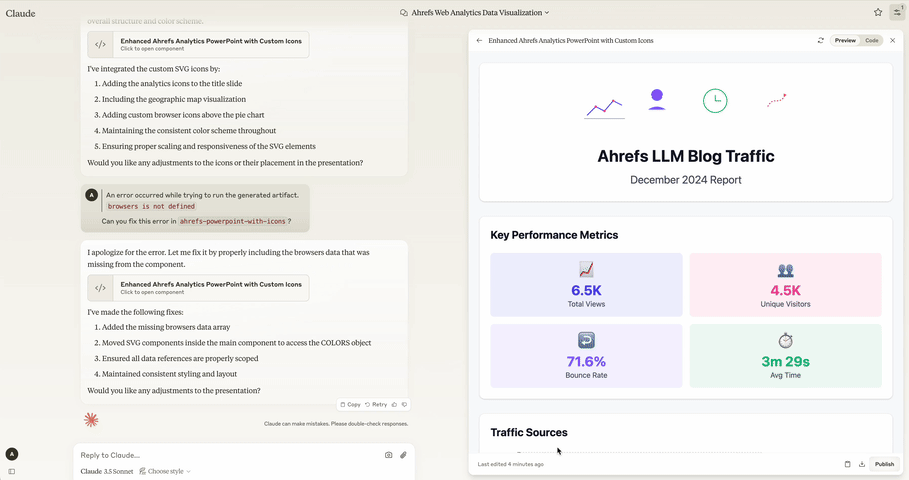This screenshot has width=909, height=480.
Task: Click the browsers is not defined error code
Action: pyautogui.click(x=151, y=206)
